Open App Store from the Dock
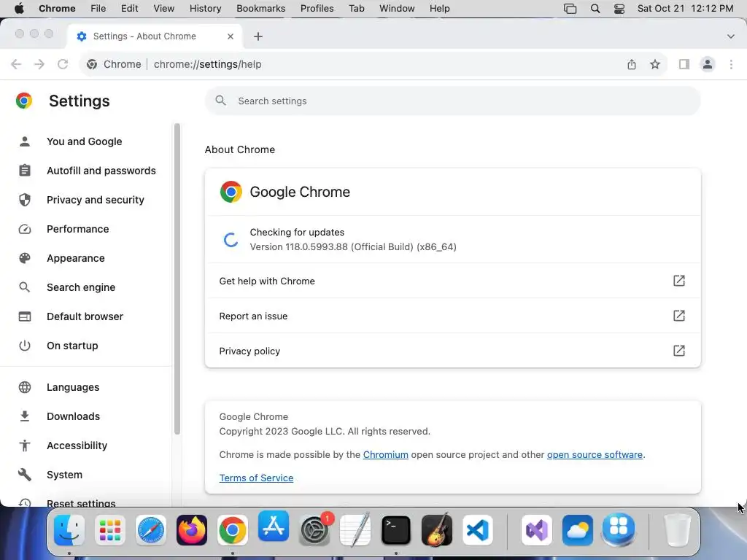Viewport: 747px width, 560px height. click(274, 526)
